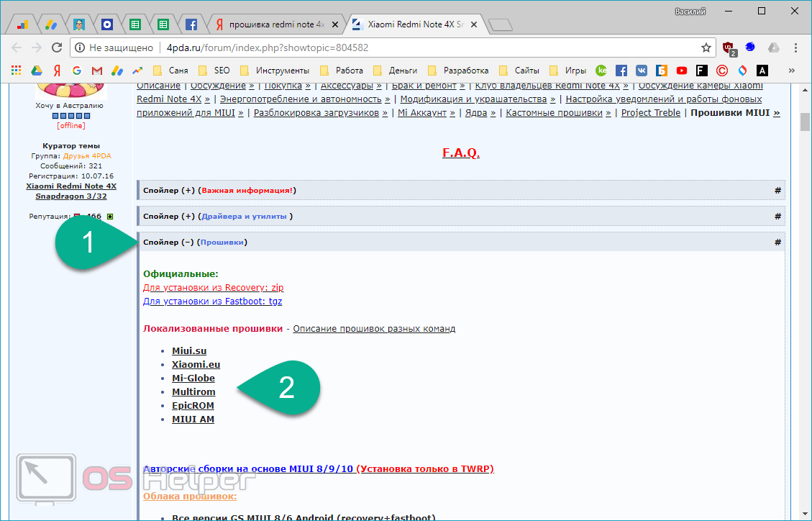
Task: Open the Miui.su firmware link
Action: coord(189,350)
